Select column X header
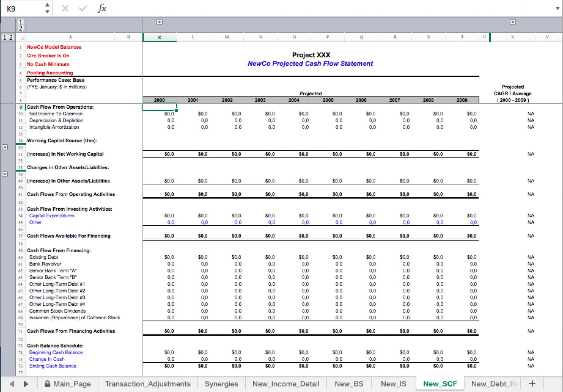 pyautogui.click(x=513, y=37)
